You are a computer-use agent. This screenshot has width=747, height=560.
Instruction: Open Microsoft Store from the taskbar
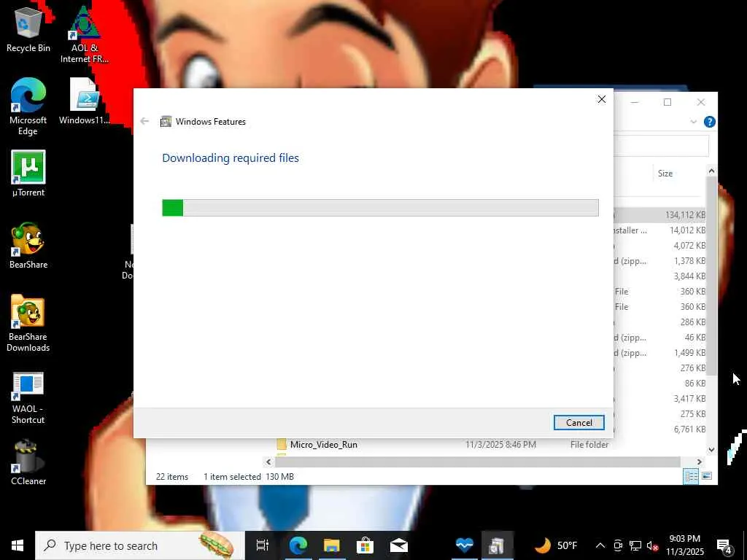365,545
